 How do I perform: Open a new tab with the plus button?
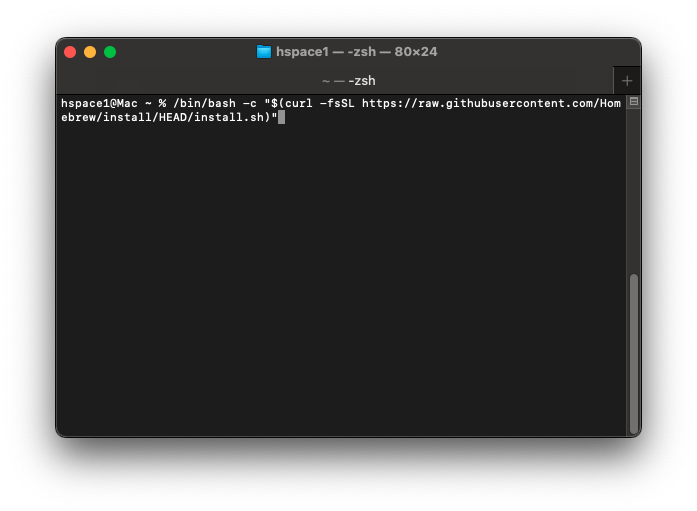(x=627, y=81)
